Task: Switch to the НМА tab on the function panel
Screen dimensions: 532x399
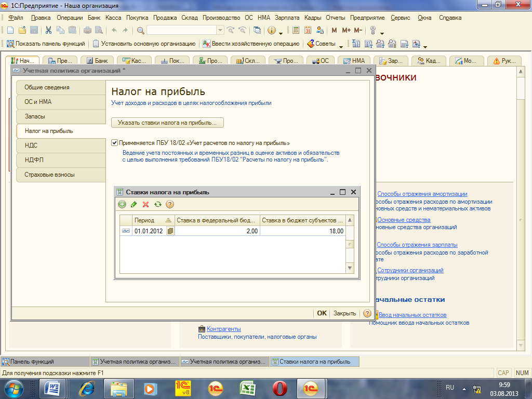Action: tap(354, 61)
